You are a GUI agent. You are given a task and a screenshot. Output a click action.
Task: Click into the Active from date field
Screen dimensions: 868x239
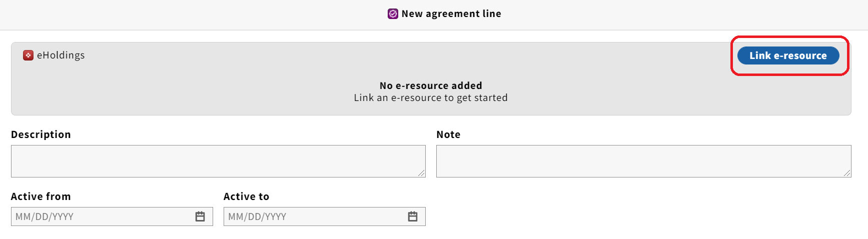click(x=103, y=216)
